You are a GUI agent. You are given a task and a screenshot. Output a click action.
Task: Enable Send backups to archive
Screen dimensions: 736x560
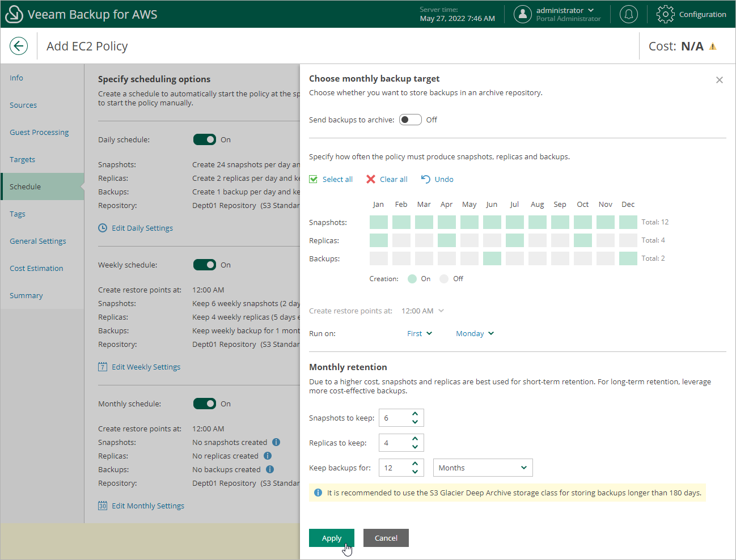tap(410, 120)
